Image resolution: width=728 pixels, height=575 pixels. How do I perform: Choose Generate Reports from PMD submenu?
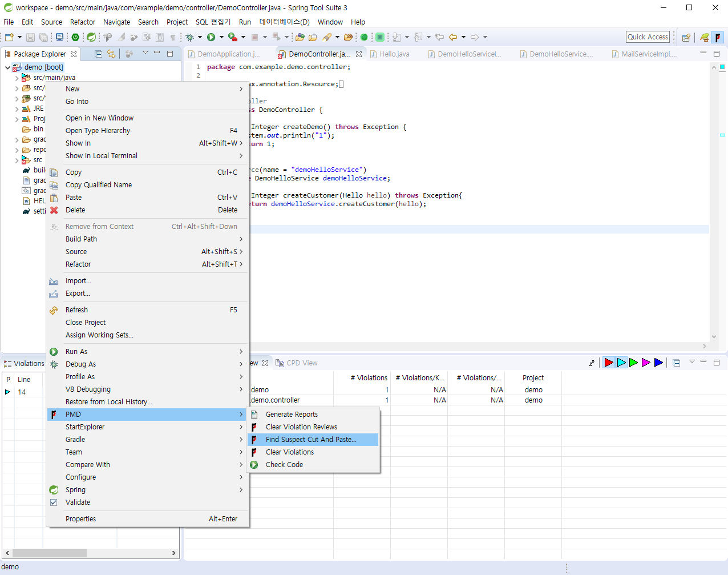[313, 415]
